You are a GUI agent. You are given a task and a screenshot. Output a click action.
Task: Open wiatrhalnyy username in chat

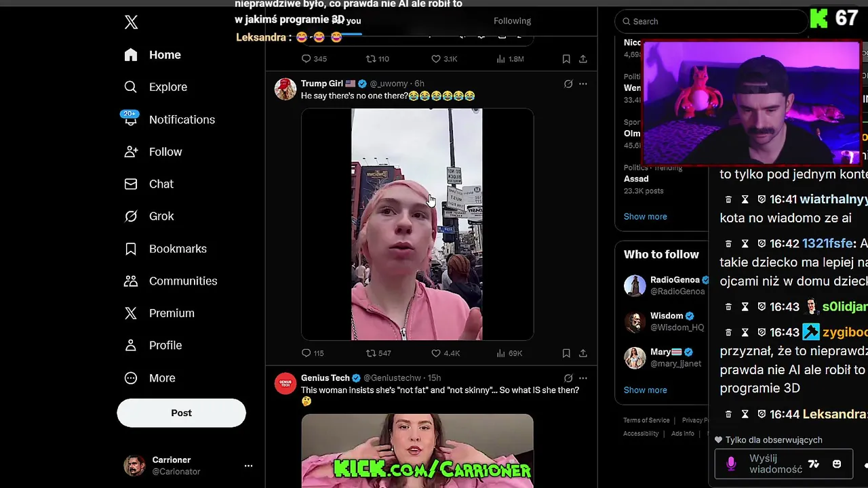pyautogui.click(x=833, y=199)
